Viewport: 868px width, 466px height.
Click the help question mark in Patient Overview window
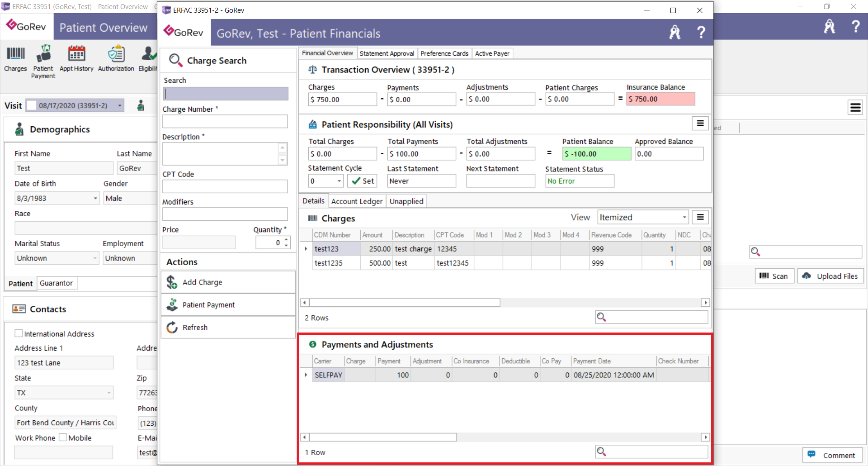[x=855, y=27]
